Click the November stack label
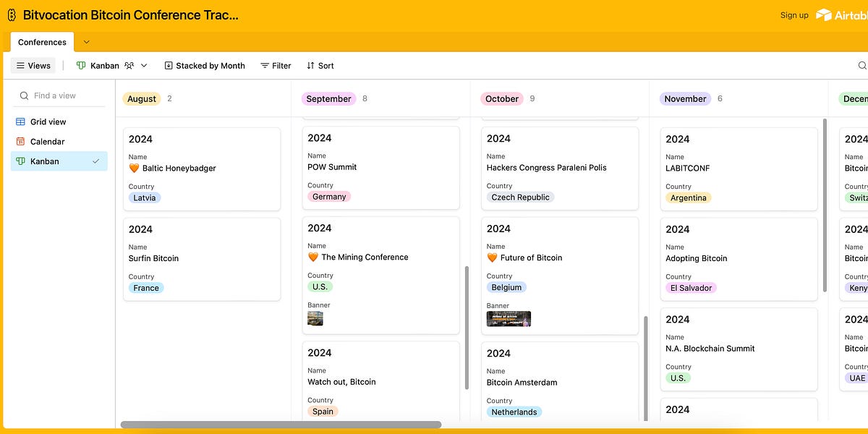The width and height of the screenshot is (868, 434). point(685,99)
